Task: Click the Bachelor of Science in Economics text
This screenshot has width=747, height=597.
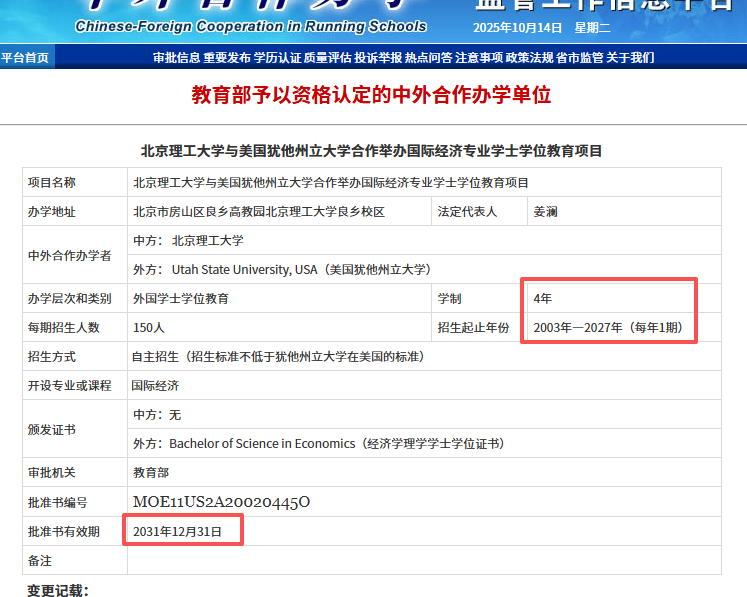Action: pos(262,443)
